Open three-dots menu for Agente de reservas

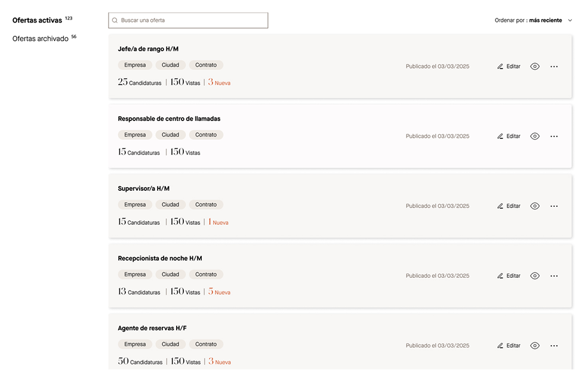(554, 346)
